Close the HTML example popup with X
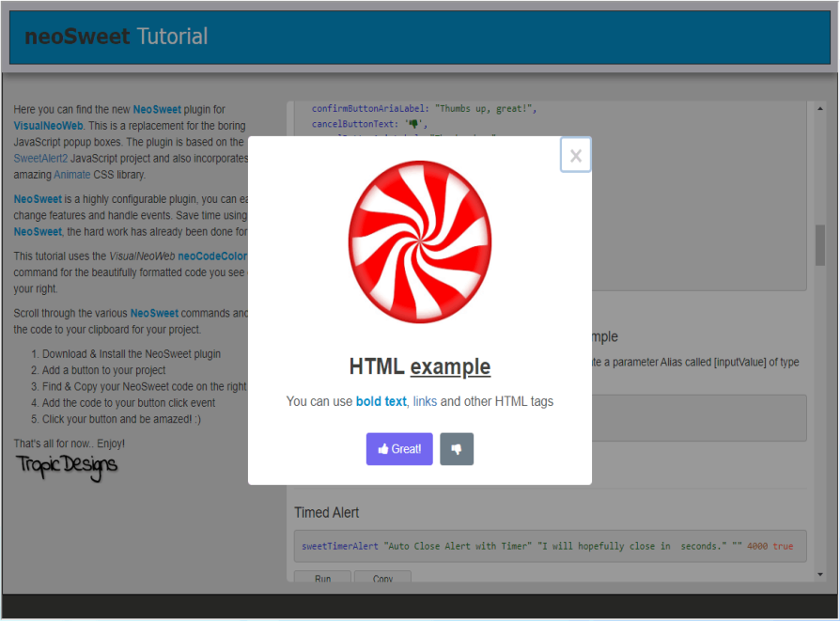This screenshot has width=840, height=621. 575,155
